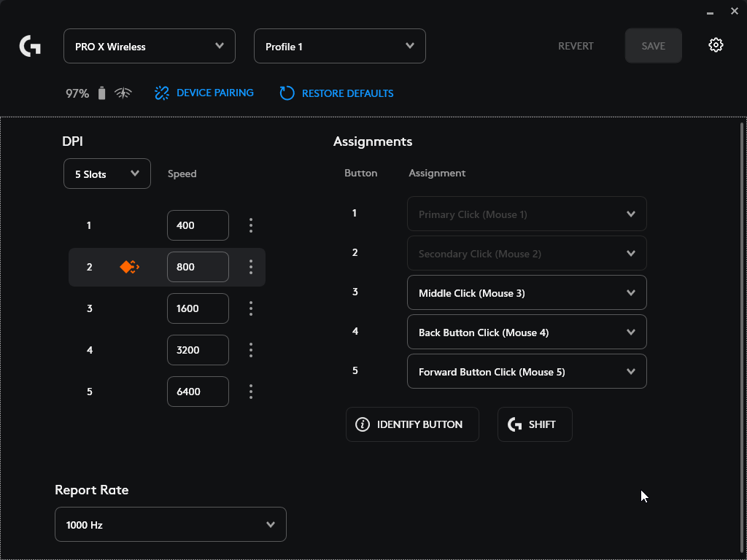Click the DEVICE PAIRING link
Image resolution: width=747 pixels, height=560 pixels.
pos(204,93)
